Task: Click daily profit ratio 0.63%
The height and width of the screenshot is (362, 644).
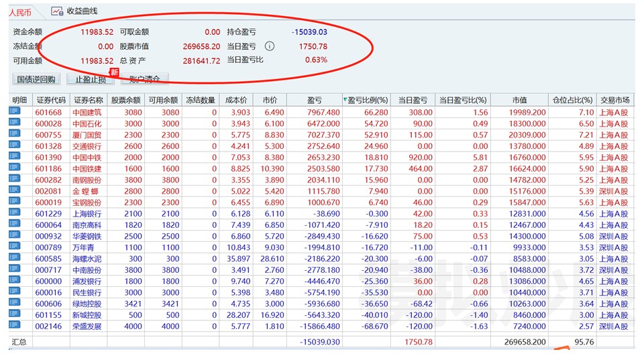Action: [316, 60]
